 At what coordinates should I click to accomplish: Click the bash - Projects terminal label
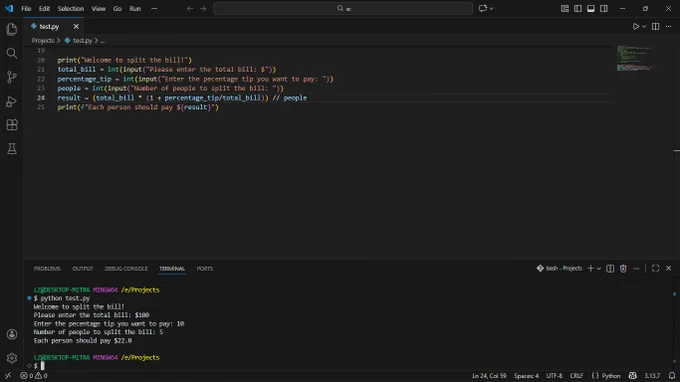[559, 268]
